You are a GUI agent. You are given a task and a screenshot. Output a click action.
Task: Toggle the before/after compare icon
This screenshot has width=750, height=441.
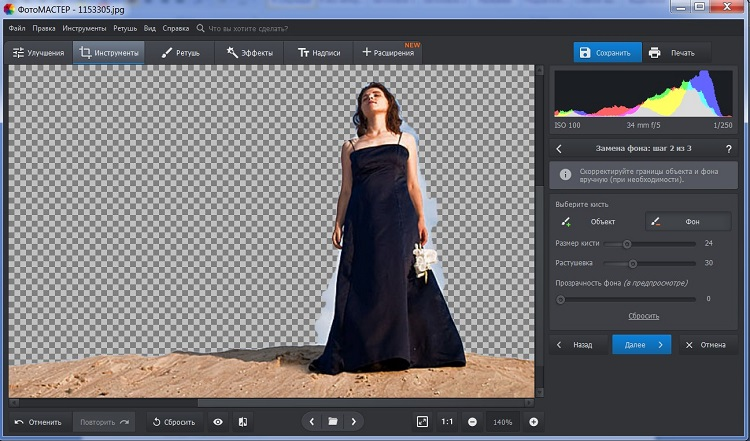tap(243, 422)
